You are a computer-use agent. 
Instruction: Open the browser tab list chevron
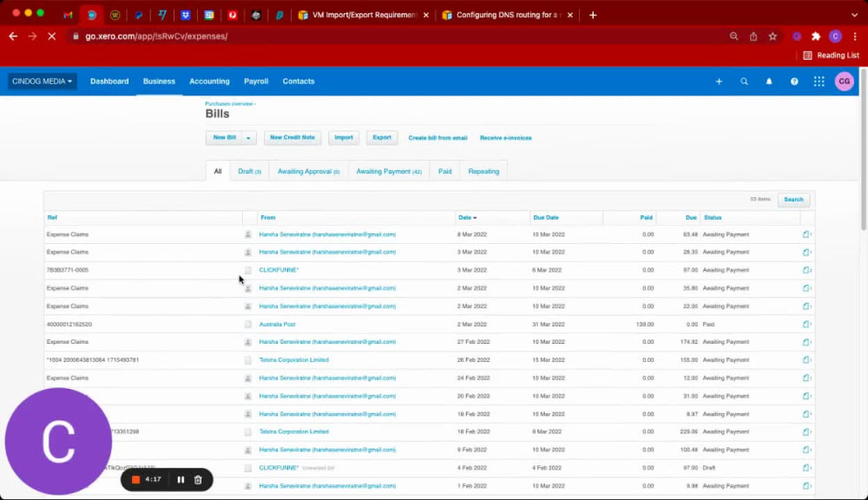click(855, 15)
